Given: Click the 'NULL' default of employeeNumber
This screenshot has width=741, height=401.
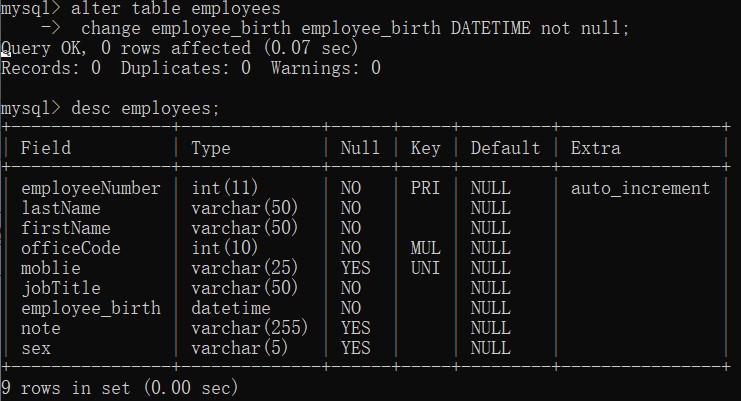Looking at the screenshot, I should (x=491, y=188).
